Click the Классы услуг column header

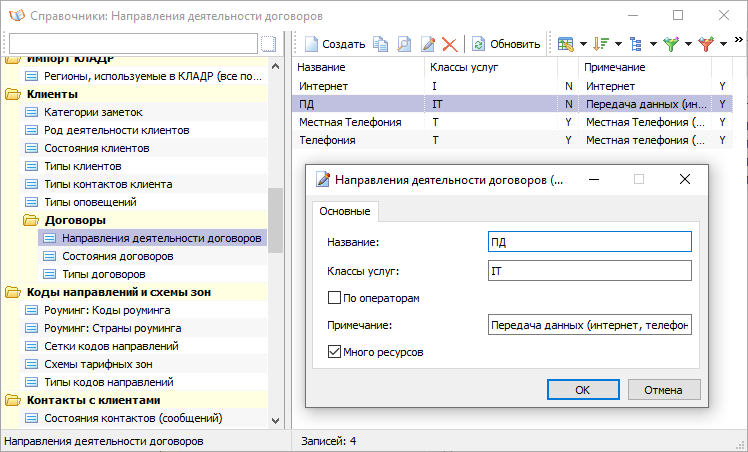coord(491,67)
